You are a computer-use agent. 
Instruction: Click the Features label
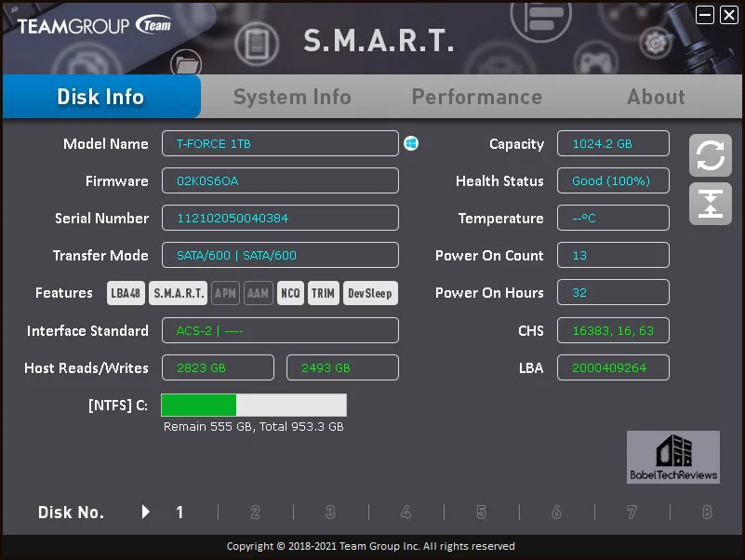[64, 292]
